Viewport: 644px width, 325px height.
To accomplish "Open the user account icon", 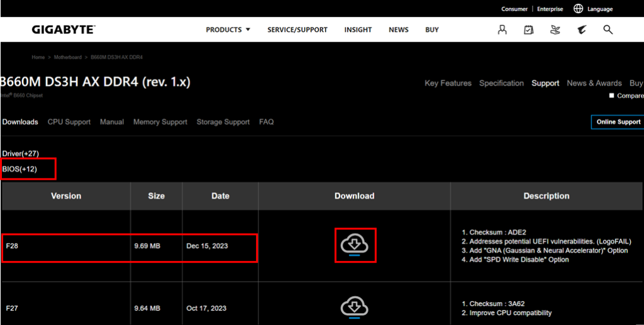I will click(x=502, y=30).
